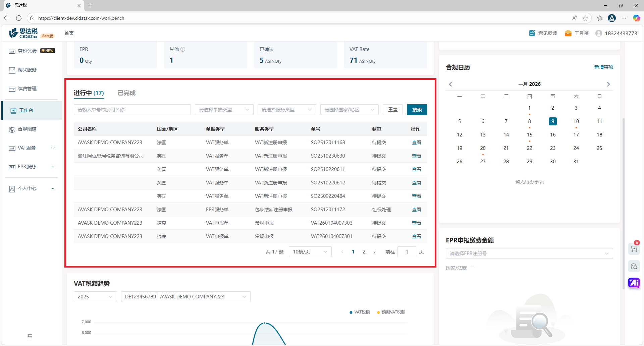Click 查看 for order SO2512011168
Screen dimensions: 644x346
click(416, 142)
